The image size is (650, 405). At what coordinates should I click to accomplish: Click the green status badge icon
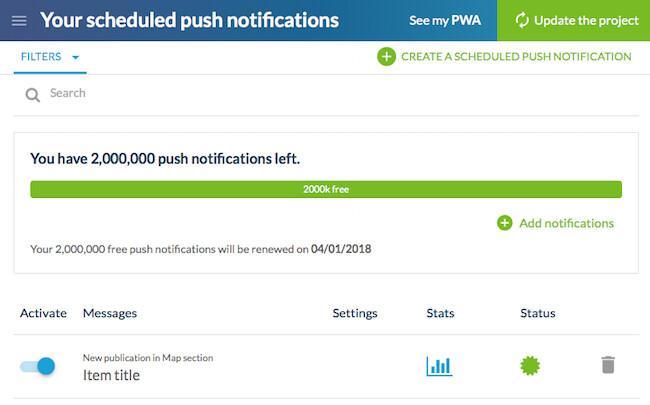[x=530, y=366]
